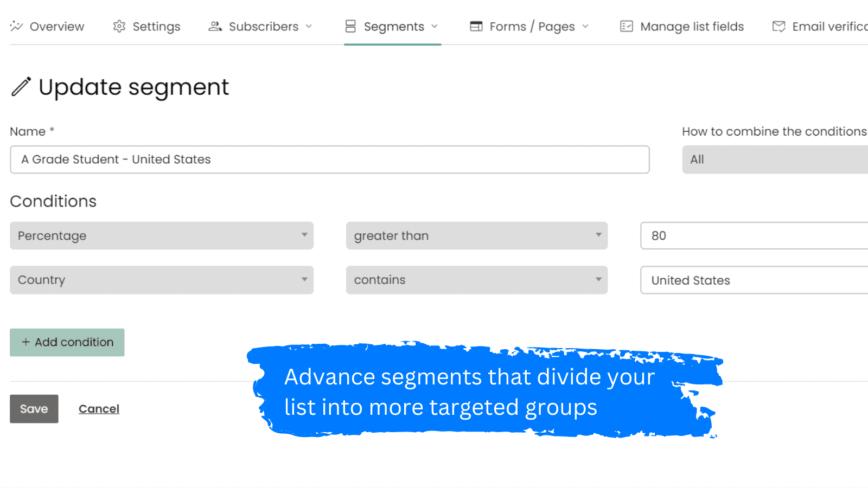
Task: Click the Segments stacked-boxes icon
Action: tap(351, 26)
